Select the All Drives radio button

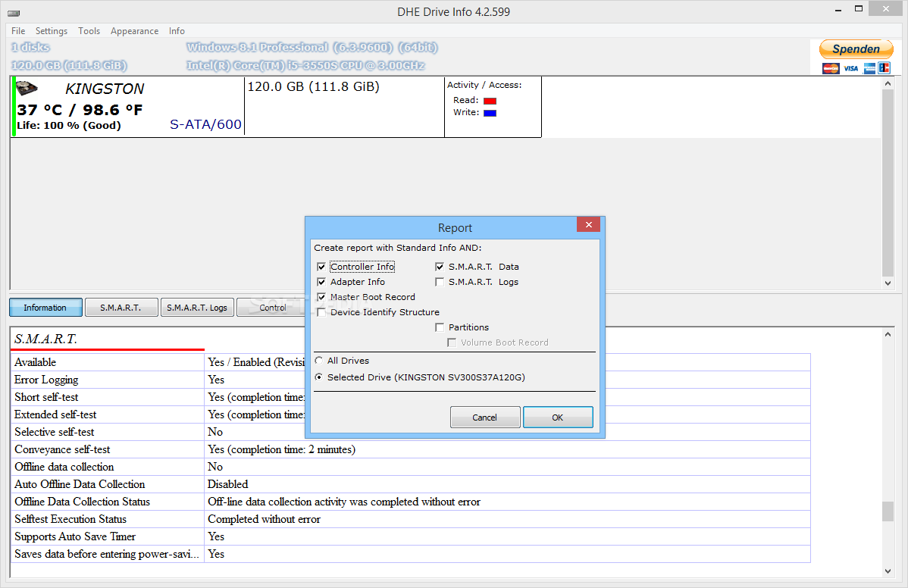point(318,361)
